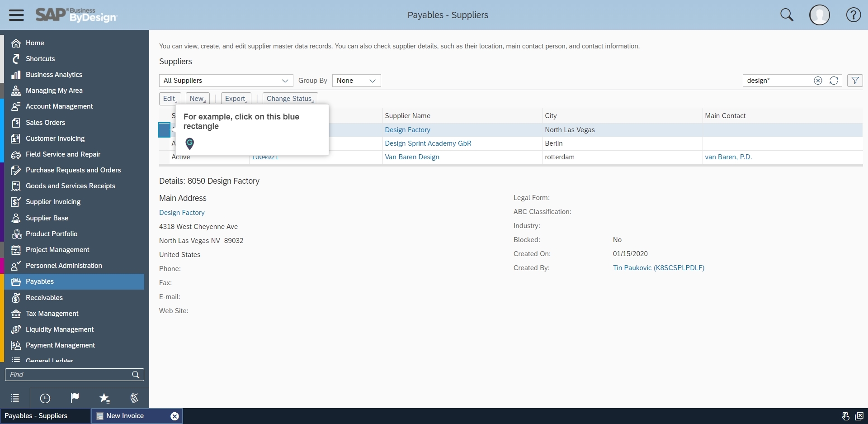Switch to the Payables - Suppliers tab

(45, 416)
